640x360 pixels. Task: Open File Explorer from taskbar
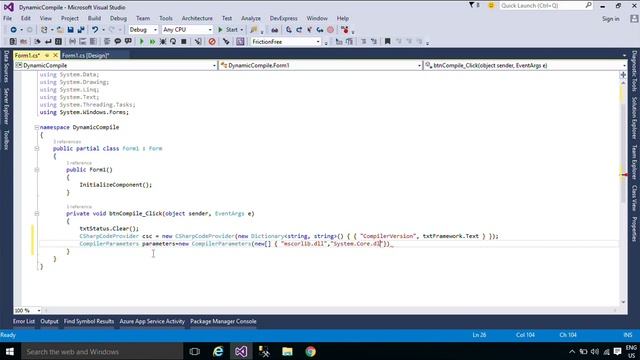(287, 351)
